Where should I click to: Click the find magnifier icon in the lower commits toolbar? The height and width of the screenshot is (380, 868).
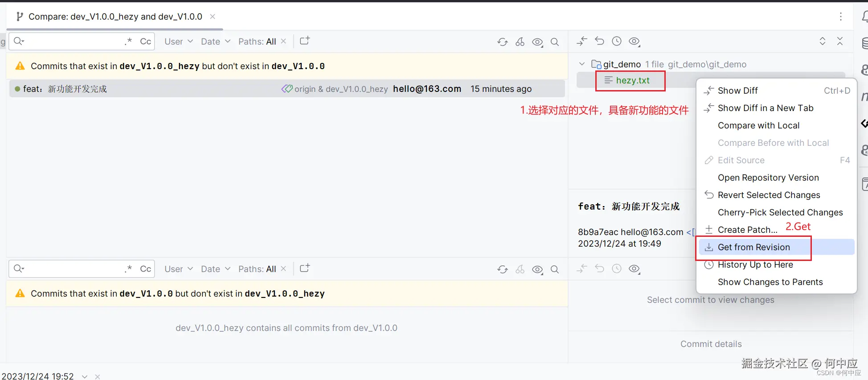[555, 269]
